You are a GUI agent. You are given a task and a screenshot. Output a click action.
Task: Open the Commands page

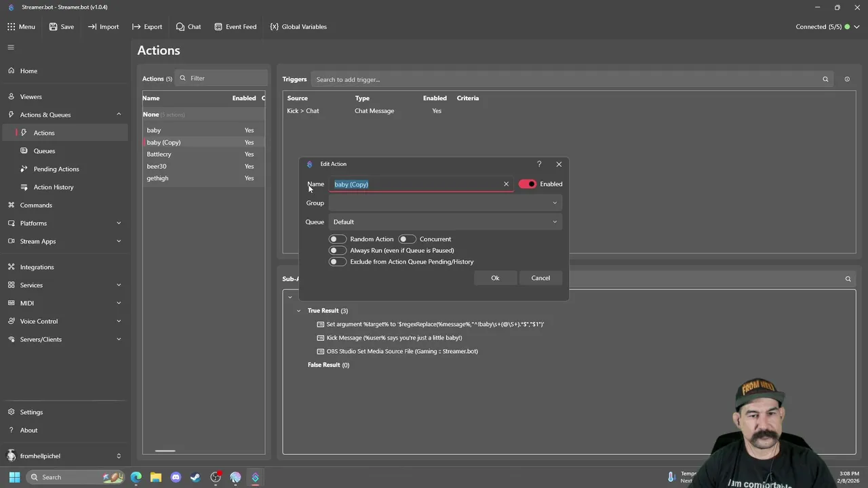pos(64,205)
